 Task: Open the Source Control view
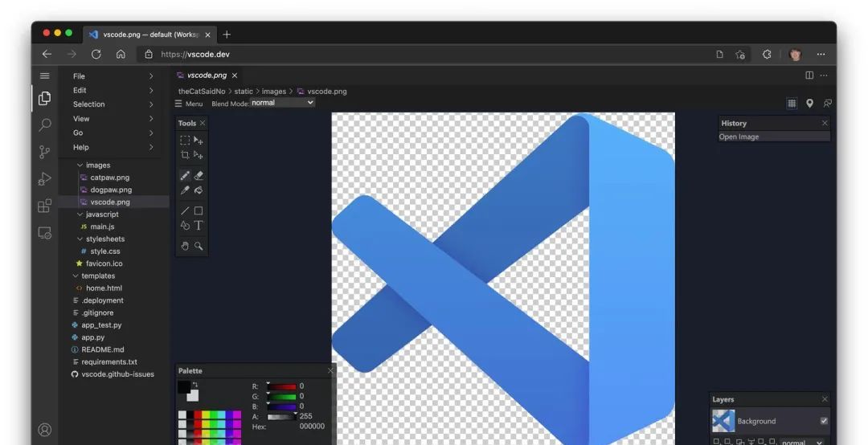[x=45, y=152]
